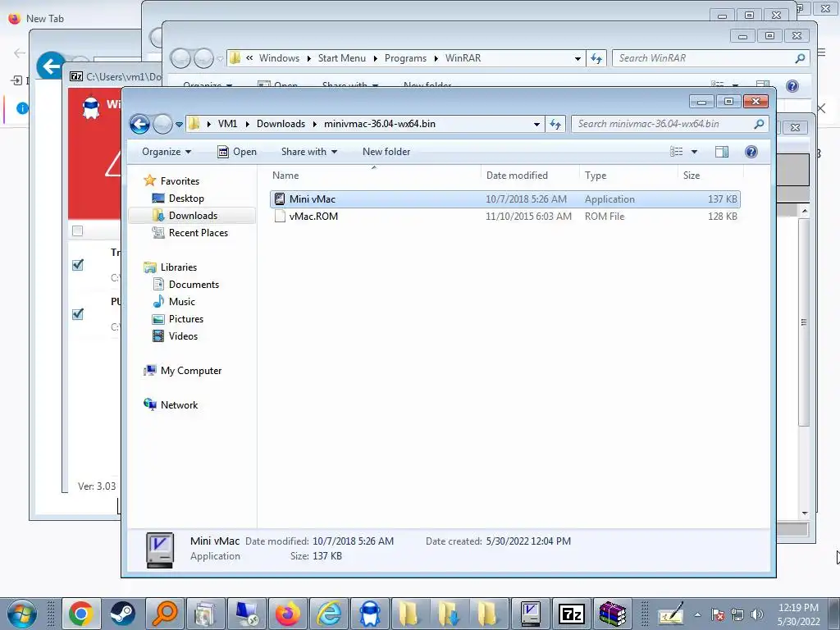Image resolution: width=840 pixels, height=630 pixels.
Task: Expand the breadcrumb arrow after Downloads
Action: (x=314, y=124)
